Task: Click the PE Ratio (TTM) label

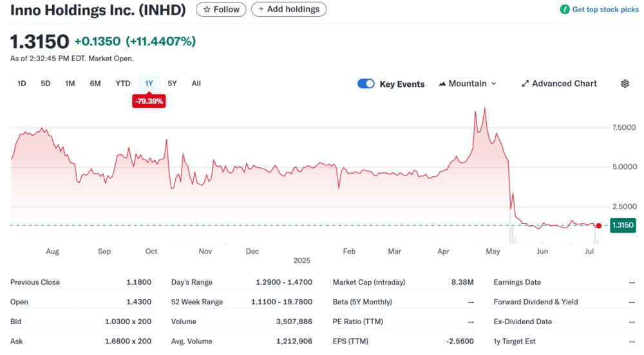Action: pos(357,322)
